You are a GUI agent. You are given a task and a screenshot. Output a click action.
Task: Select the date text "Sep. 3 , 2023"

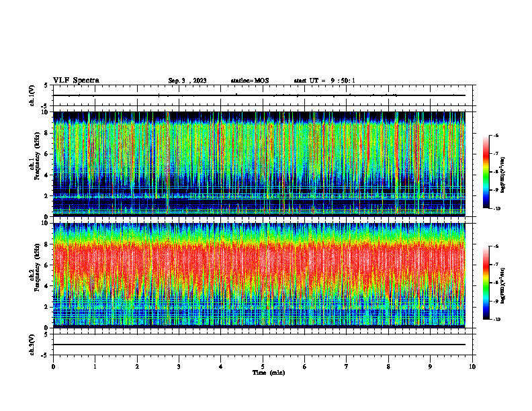[187, 81]
